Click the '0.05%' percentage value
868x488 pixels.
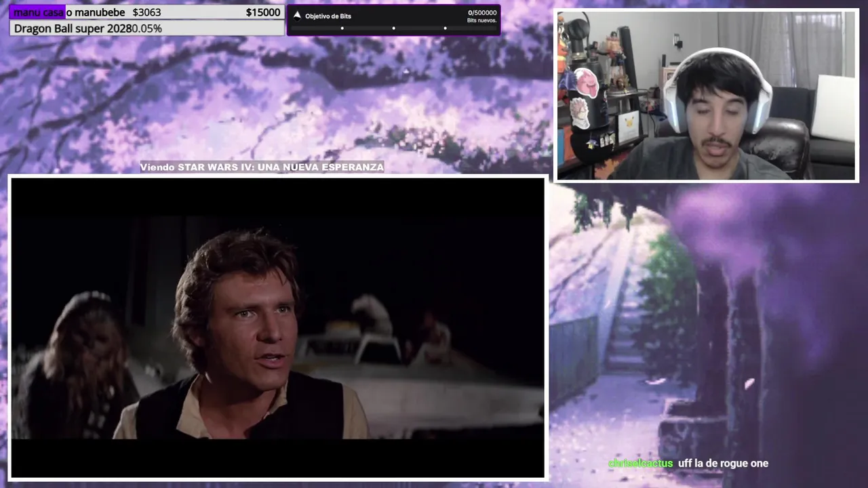(x=146, y=28)
